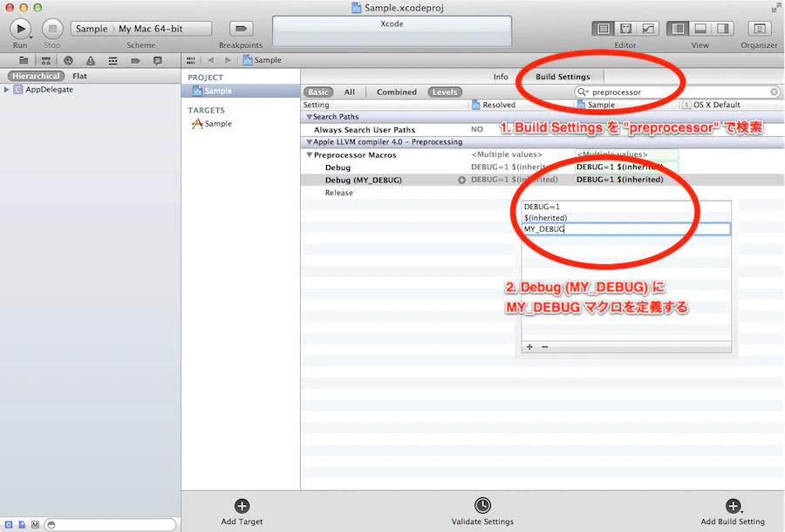Toggle the Breakpoints button
The height and width of the screenshot is (532, 785).
pyautogui.click(x=241, y=29)
